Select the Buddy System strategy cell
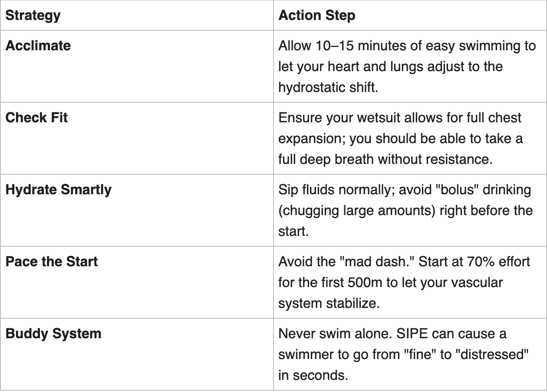Viewport: 547px width, 392px height. 53,333
